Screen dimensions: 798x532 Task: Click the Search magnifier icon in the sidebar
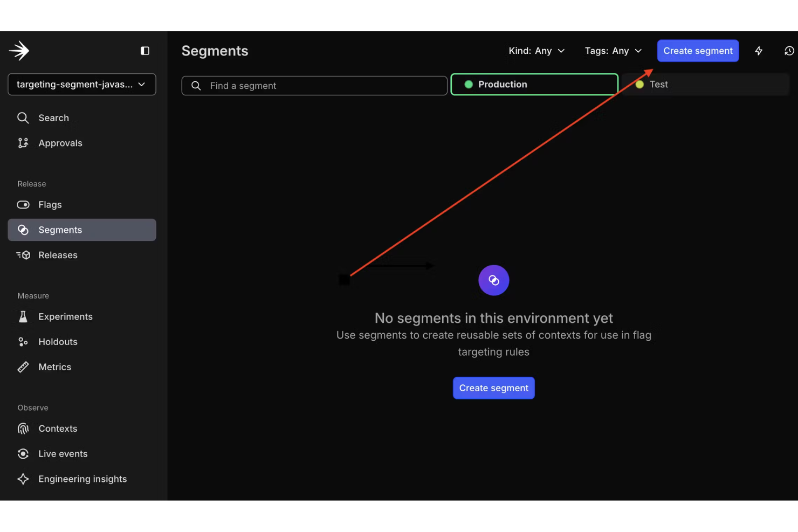(23, 118)
